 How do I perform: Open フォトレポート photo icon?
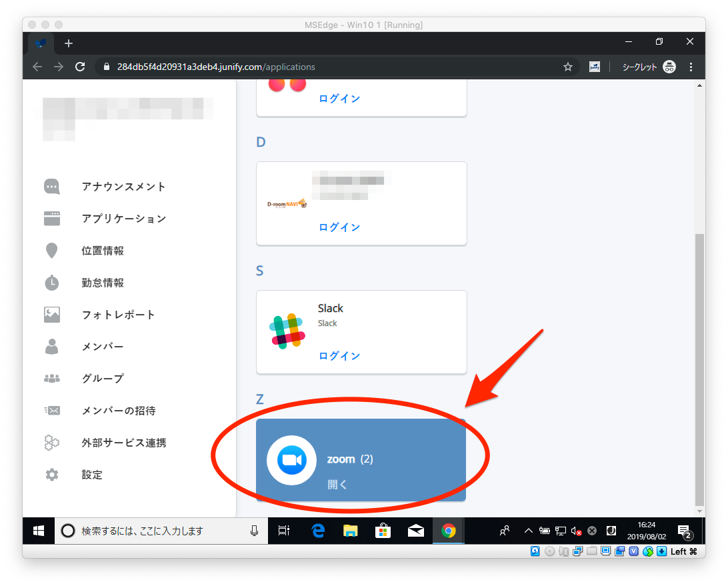pos(52,315)
